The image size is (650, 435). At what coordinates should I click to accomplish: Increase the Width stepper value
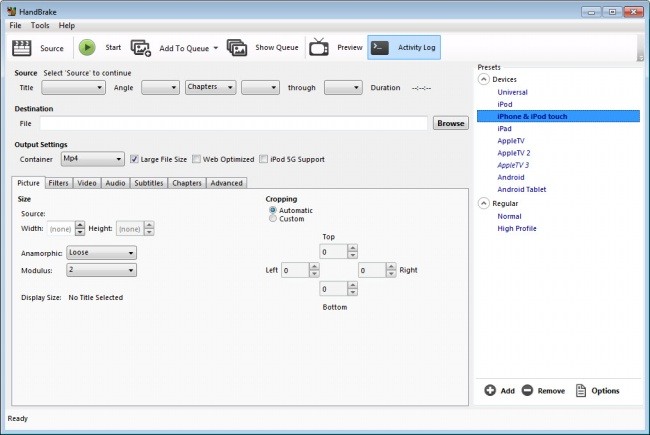click(80, 225)
